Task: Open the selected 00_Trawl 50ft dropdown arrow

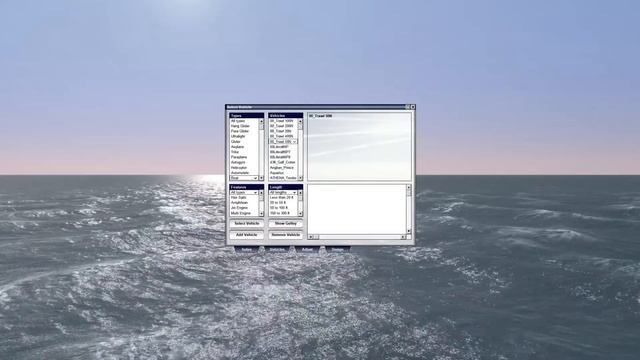Action: [294, 142]
